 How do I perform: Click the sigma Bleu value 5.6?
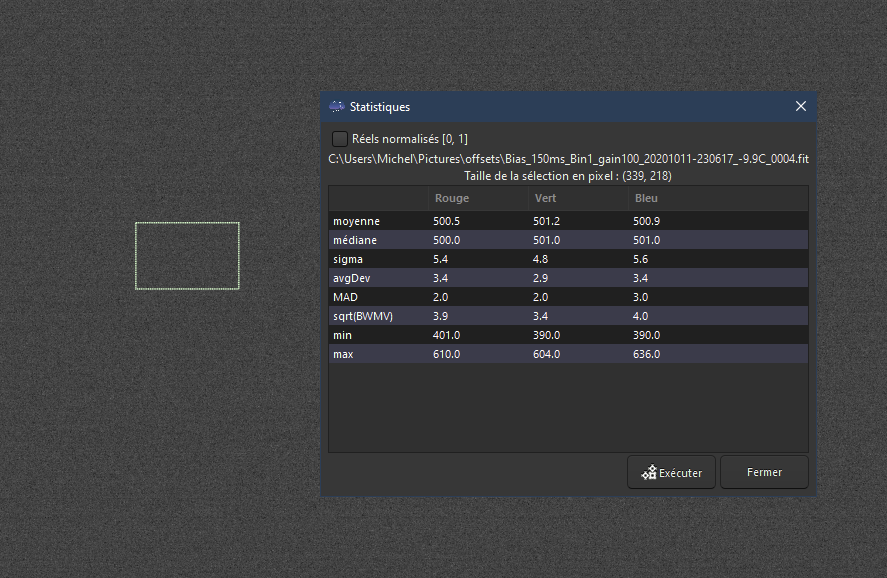[640, 259]
